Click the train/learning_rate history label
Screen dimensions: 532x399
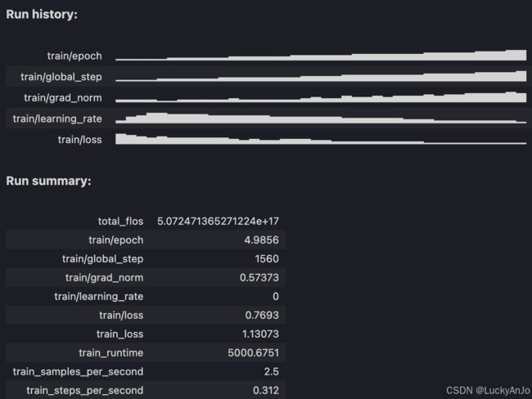coord(57,119)
